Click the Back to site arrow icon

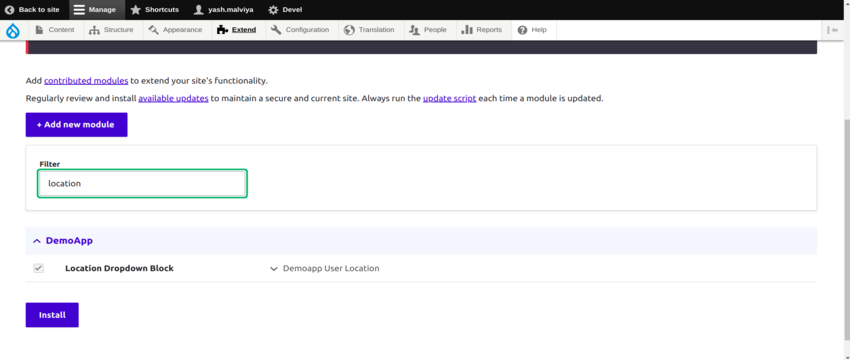tap(9, 10)
